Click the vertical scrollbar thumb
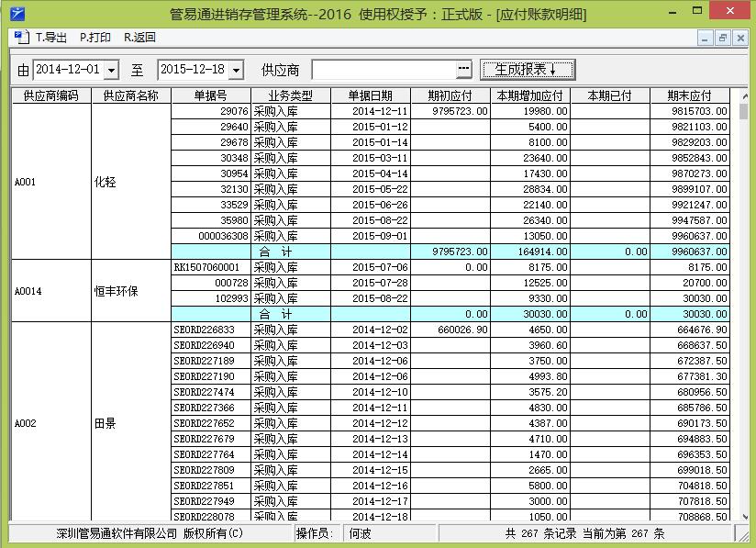This screenshot has width=756, height=548. (x=743, y=110)
